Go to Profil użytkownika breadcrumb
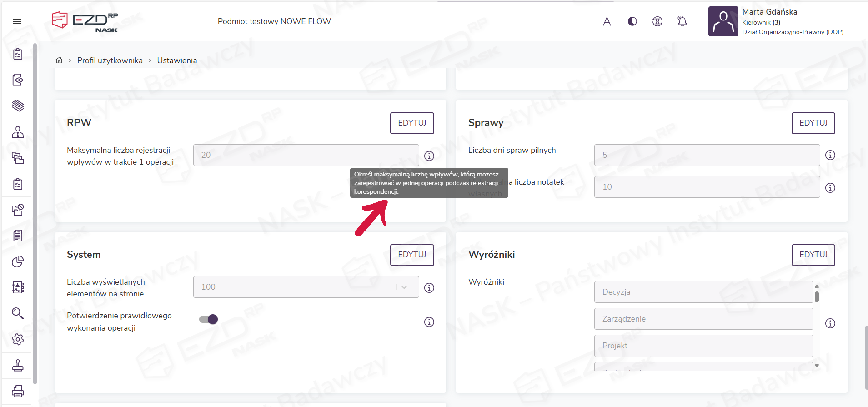 click(110, 60)
